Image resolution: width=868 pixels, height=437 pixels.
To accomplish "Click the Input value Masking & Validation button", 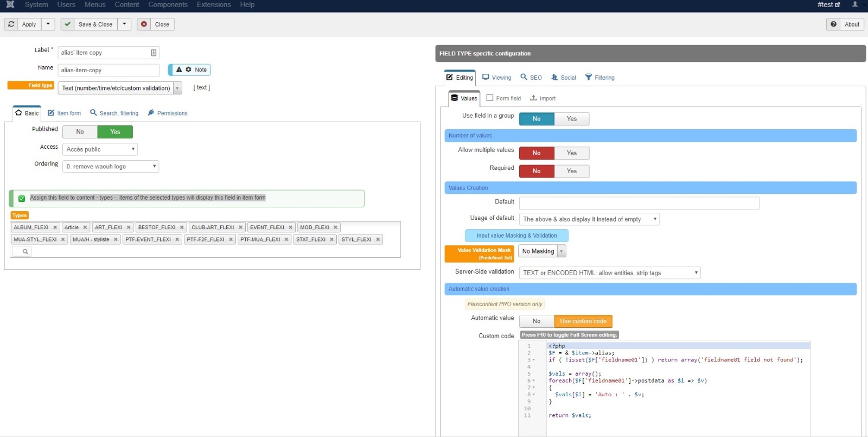I will coord(516,236).
